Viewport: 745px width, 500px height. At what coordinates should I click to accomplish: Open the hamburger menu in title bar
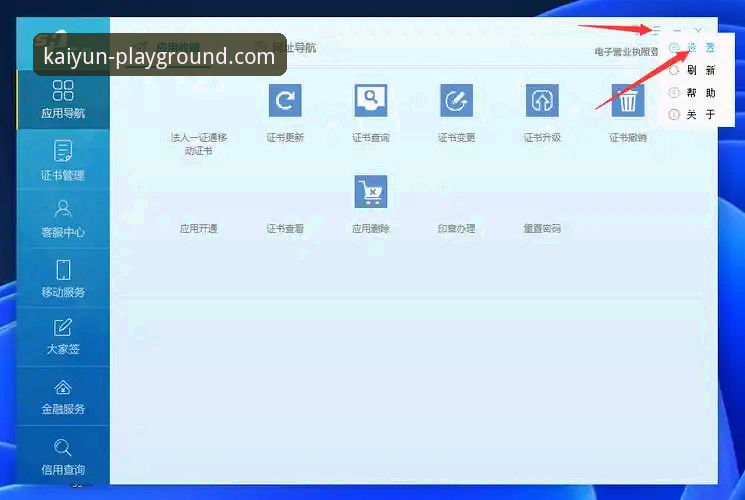(656, 32)
